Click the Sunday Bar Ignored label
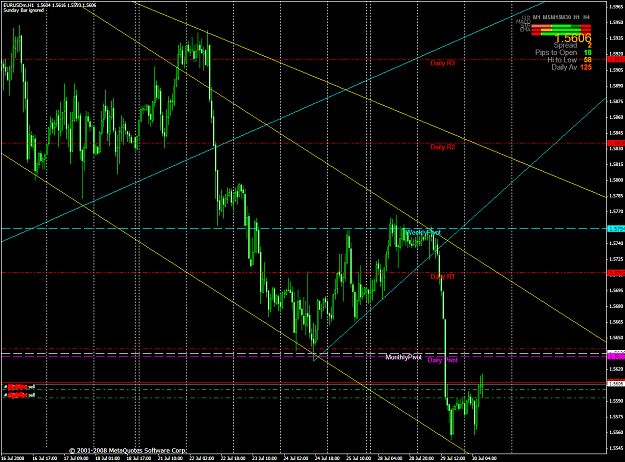Viewport: 625px width, 462px height. coord(24,10)
